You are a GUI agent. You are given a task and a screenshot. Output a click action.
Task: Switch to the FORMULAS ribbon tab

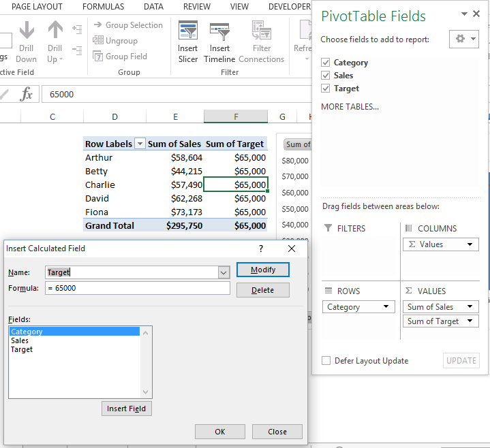pos(103,7)
